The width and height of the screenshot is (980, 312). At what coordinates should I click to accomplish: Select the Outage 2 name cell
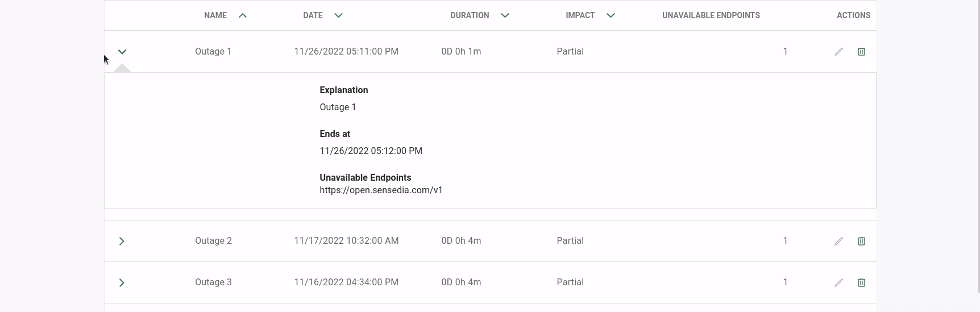point(213,241)
